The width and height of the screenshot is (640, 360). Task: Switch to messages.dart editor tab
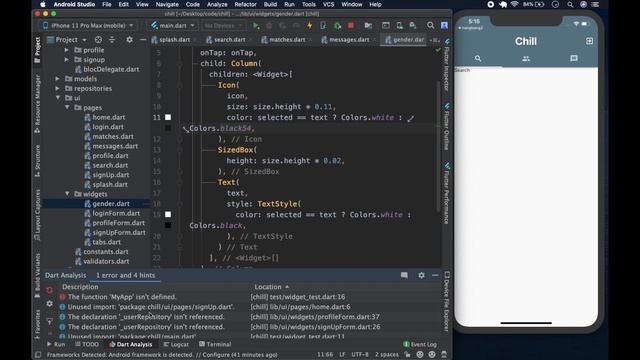click(348, 40)
